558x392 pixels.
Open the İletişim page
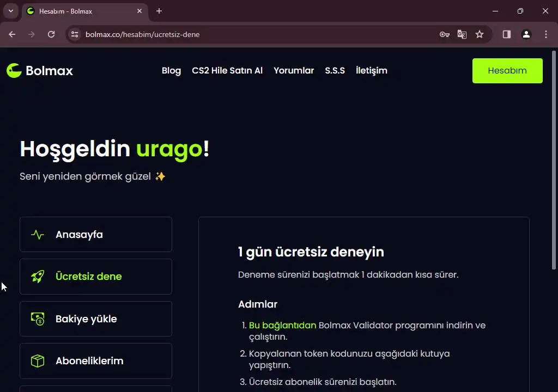pos(372,71)
